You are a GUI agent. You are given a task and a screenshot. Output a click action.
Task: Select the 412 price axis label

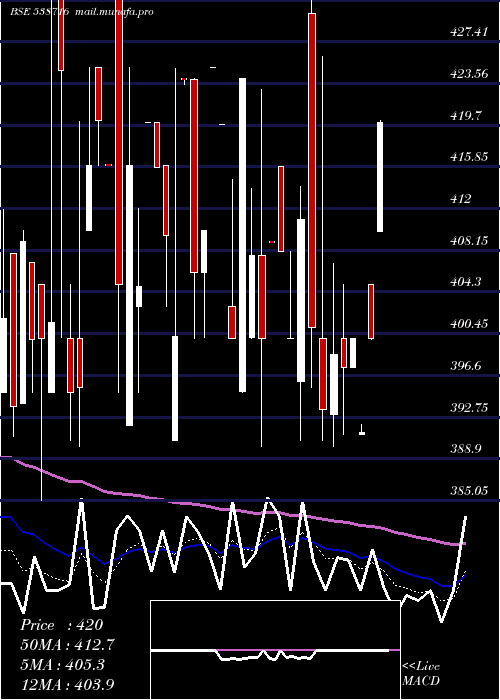461,199
